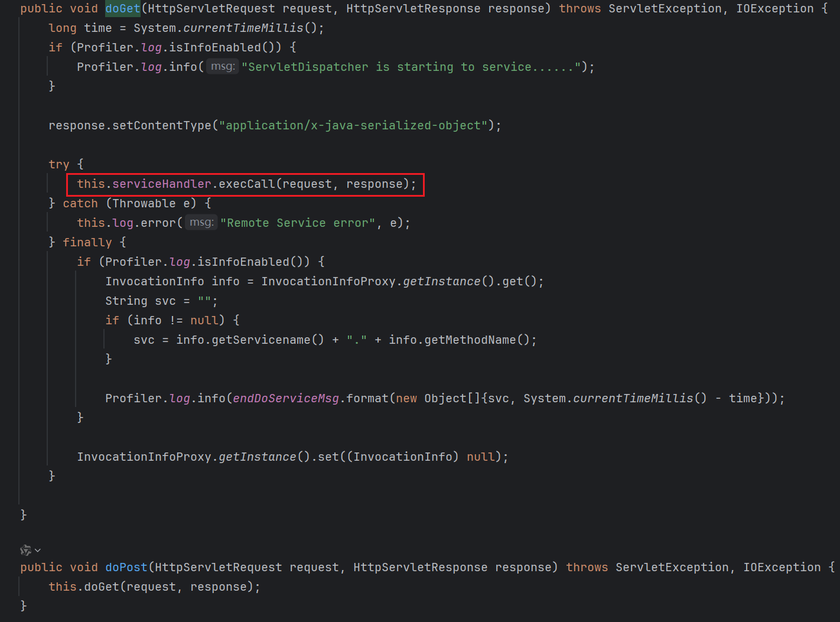
Task: Click the doPost method name in declaration
Action: pyautogui.click(x=126, y=567)
